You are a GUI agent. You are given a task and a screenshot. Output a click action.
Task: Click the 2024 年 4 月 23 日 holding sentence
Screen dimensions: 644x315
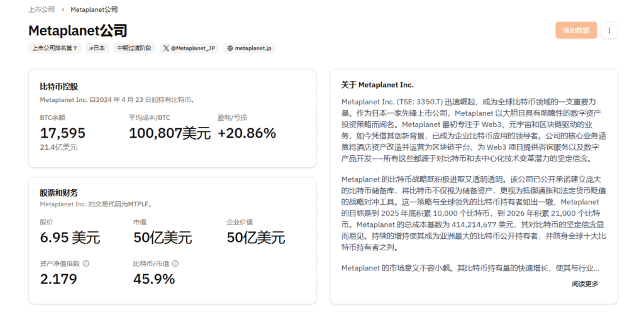tap(117, 100)
